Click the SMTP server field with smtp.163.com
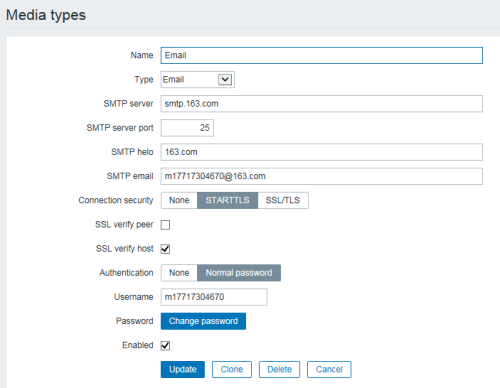Image resolution: width=500 pixels, height=388 pixels. 321,104
